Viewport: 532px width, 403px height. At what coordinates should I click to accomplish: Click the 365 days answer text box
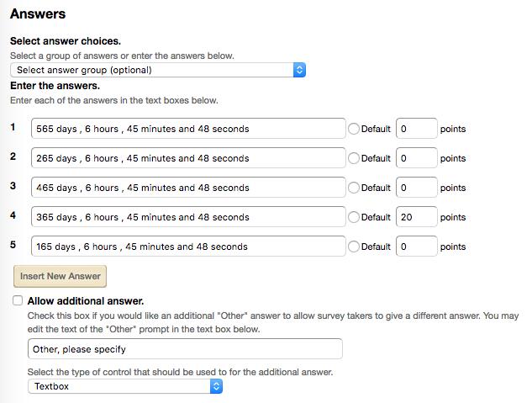188,216
